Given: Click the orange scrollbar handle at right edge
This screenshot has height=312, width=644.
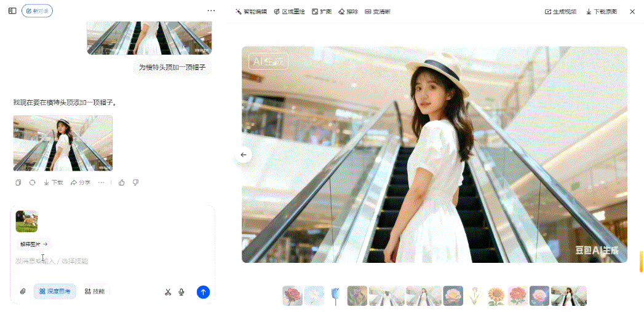Looking at the screenshot, I should (x=641, y=261).
